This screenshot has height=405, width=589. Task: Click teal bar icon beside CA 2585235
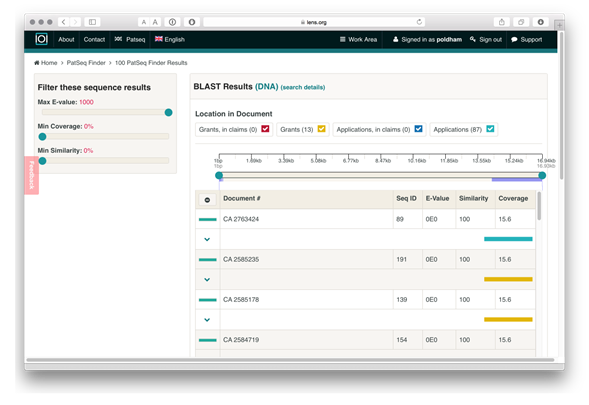pos(207,260)
